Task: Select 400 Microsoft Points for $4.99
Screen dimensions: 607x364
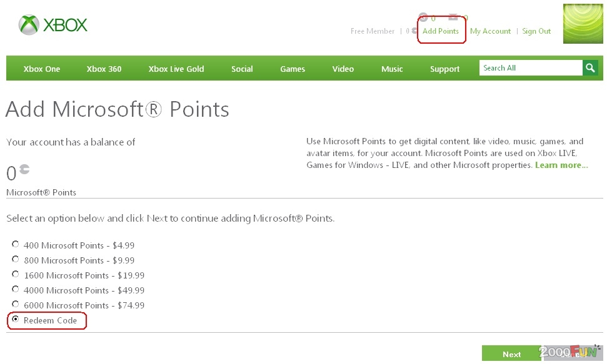Action: 16,244
